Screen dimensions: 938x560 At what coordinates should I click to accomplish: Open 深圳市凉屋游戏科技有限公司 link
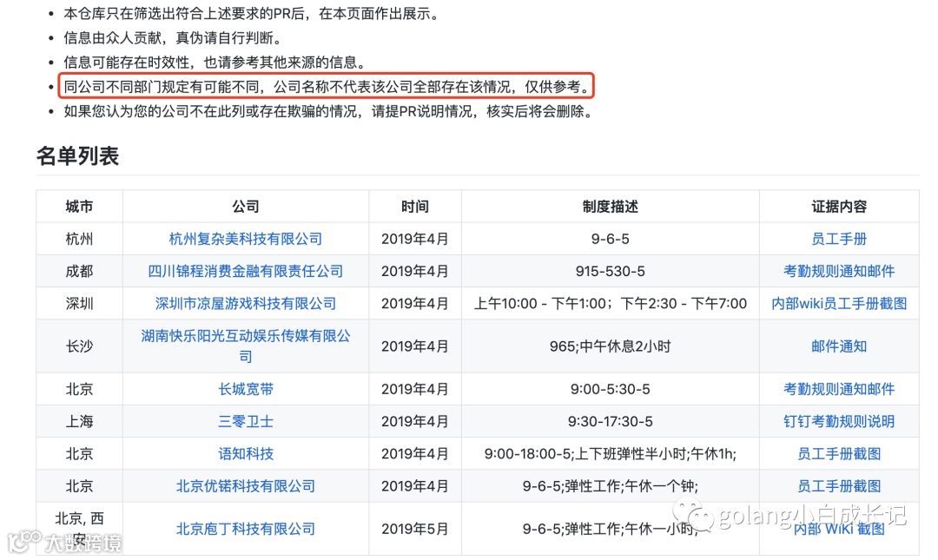click(245, 304)
